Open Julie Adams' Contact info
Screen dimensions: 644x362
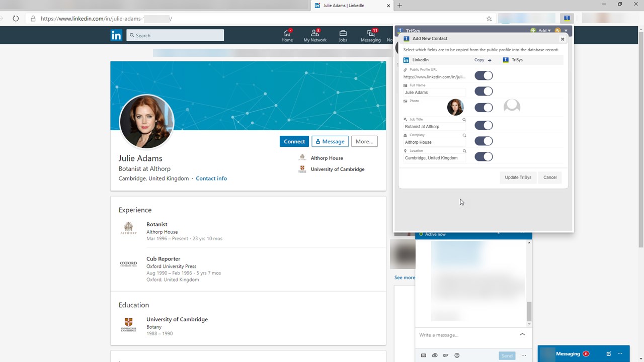pos(211,178)
